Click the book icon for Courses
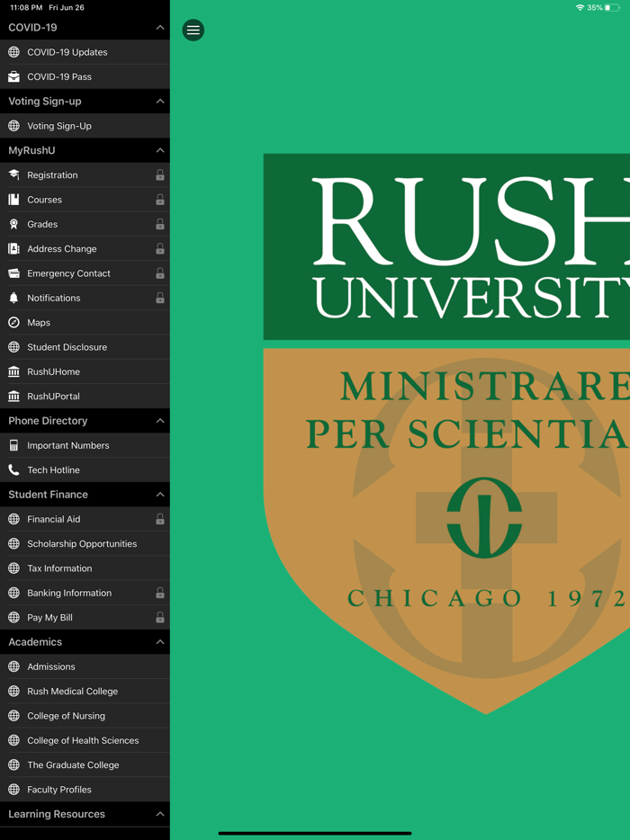The image size is (630, 840). pyautogui.click(x=13, y=200)
